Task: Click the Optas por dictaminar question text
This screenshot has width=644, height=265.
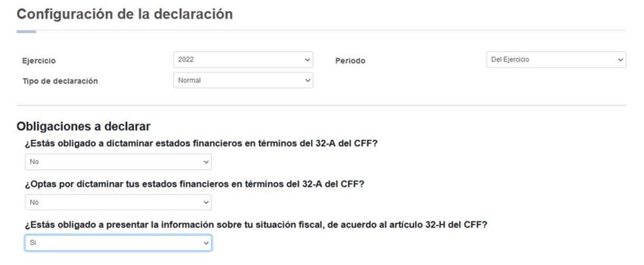Action: coord(194,184)
